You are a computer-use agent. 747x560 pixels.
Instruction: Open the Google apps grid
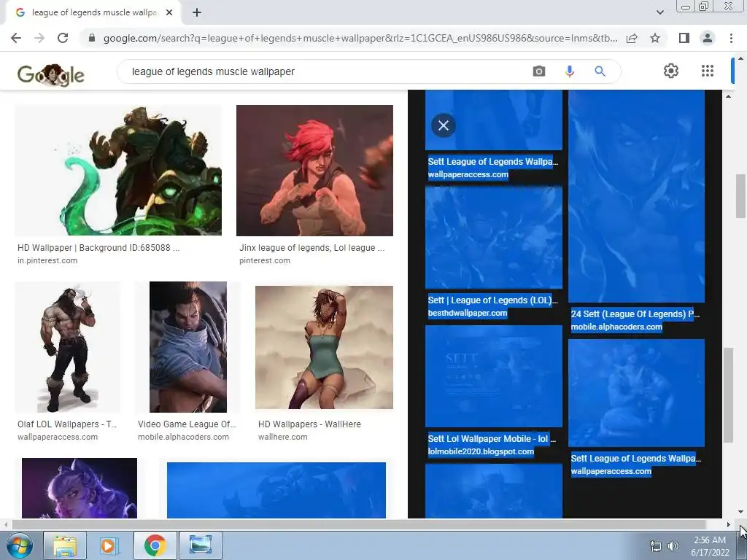pos(708,71)
